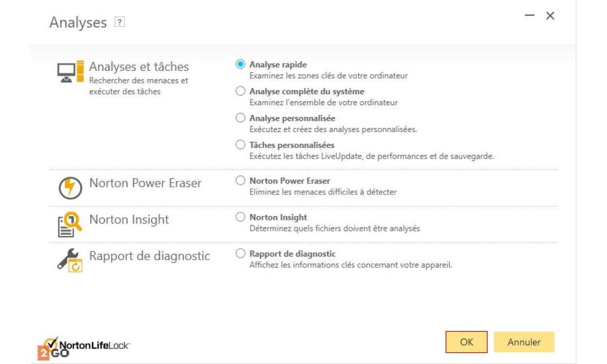Select the Analyse rapide radio button
The image size is (607, 364).
click(x=240, y=65)
